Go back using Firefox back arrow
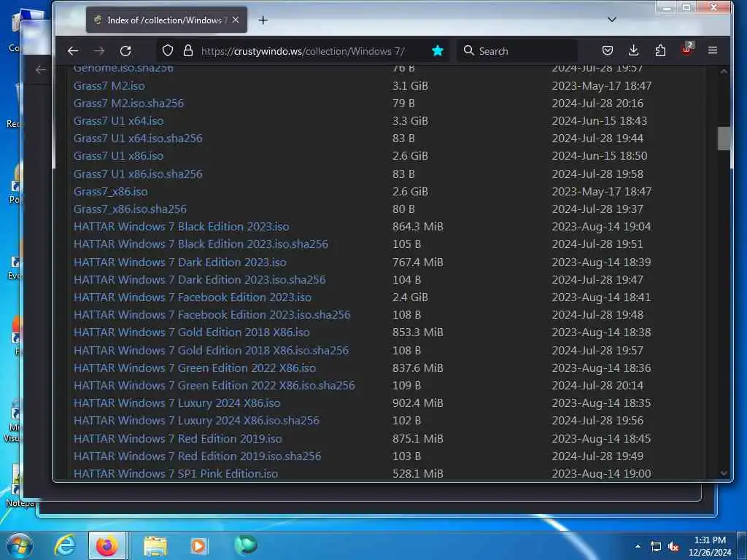 point(72,51)
